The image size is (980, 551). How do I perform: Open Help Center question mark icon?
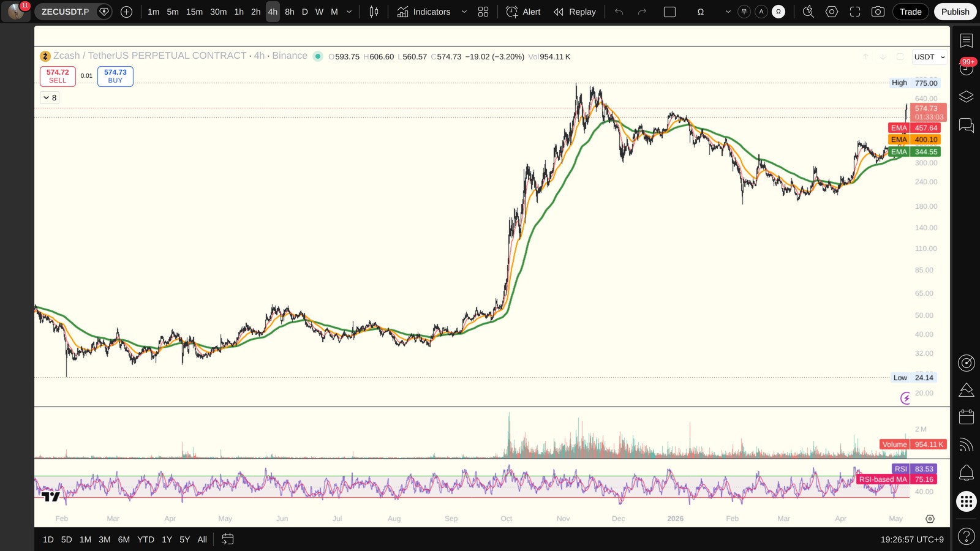coord(967,537)
